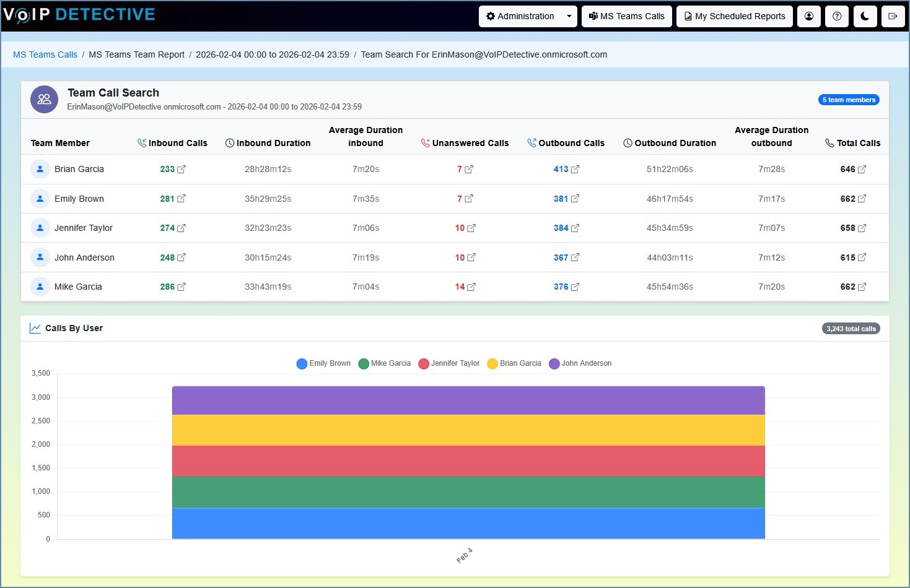Toggle dark mode with the moon icon

[x=865, y=17]
